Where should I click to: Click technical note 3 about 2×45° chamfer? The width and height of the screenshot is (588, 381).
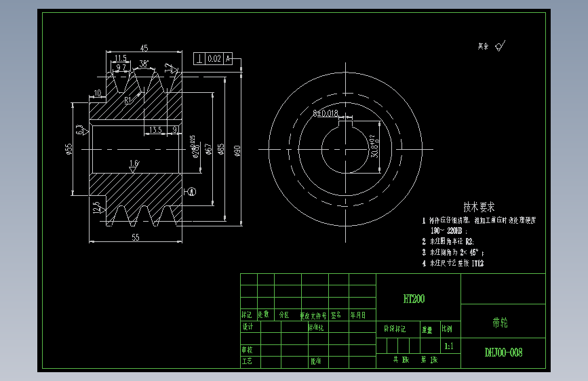tap(452, 252)
